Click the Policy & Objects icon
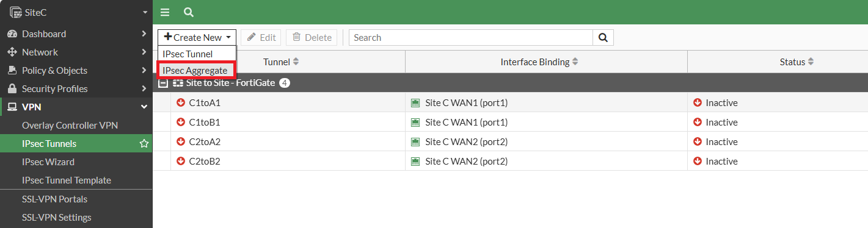868x228 pixels. 12,70
